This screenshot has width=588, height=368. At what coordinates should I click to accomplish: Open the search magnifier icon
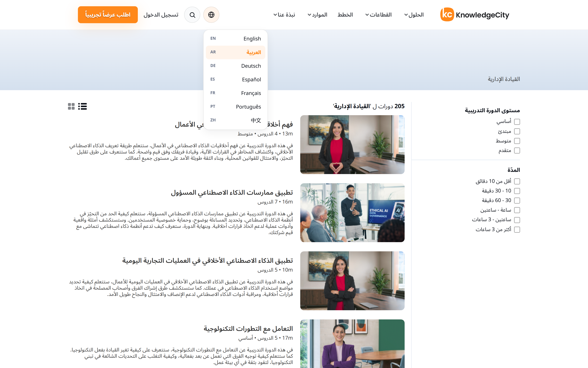click(x=192, y=15)
